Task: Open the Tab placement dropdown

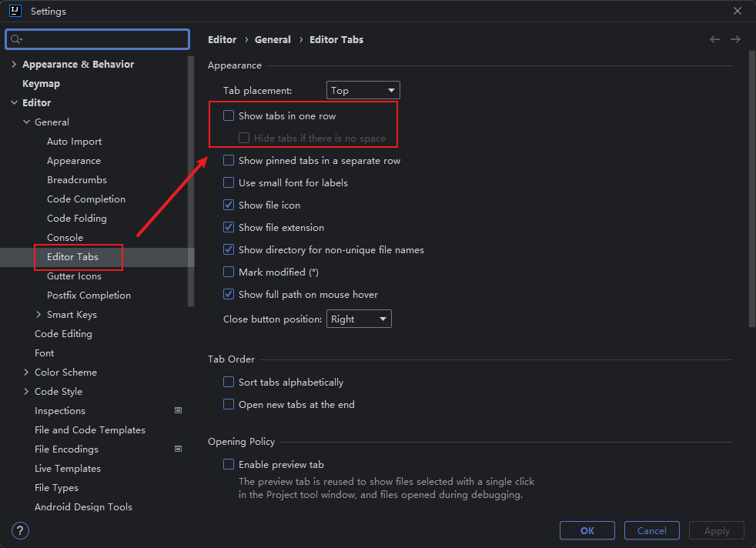Action: [363, 90]
